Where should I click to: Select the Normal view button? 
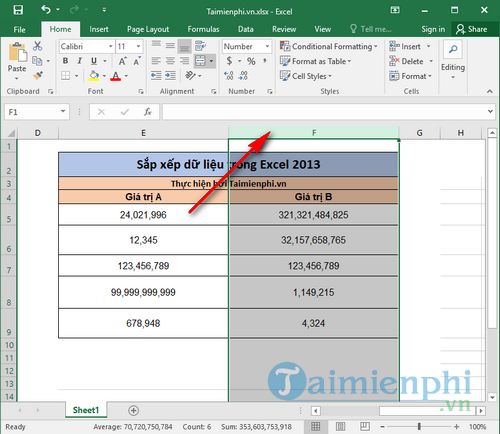[315, 427]
